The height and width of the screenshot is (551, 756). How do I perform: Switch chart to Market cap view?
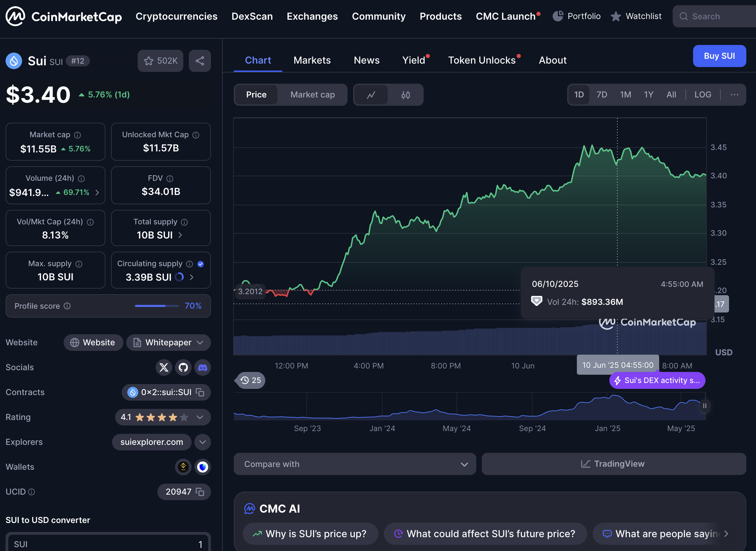pos(313,95)
